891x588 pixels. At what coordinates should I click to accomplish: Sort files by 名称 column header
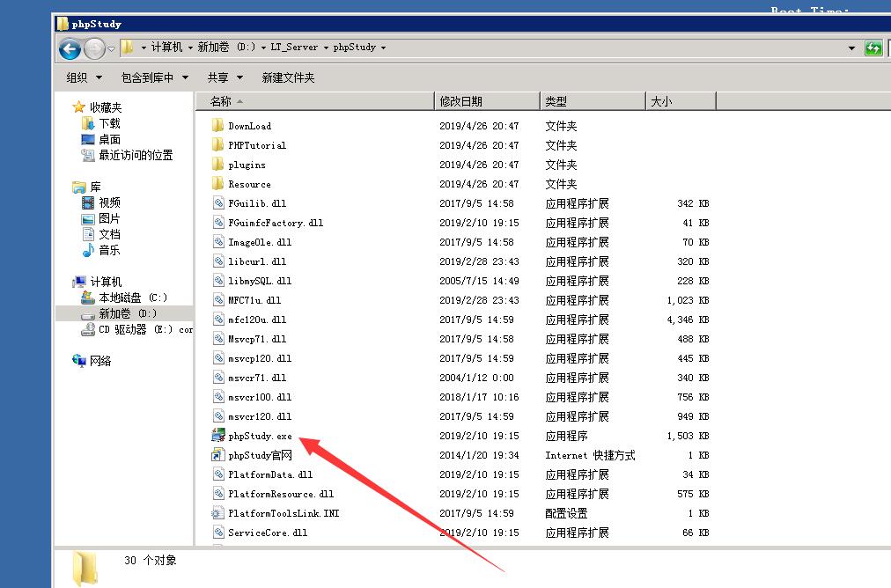[x=221, y=101]
